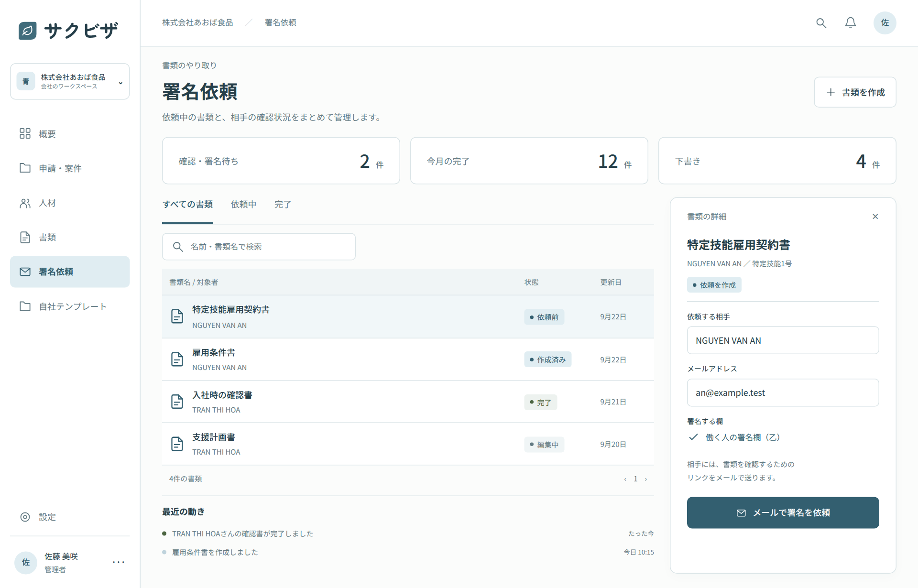Open 概要 in the sidebar
918x588 pixels.
click(x=70, y=134)
